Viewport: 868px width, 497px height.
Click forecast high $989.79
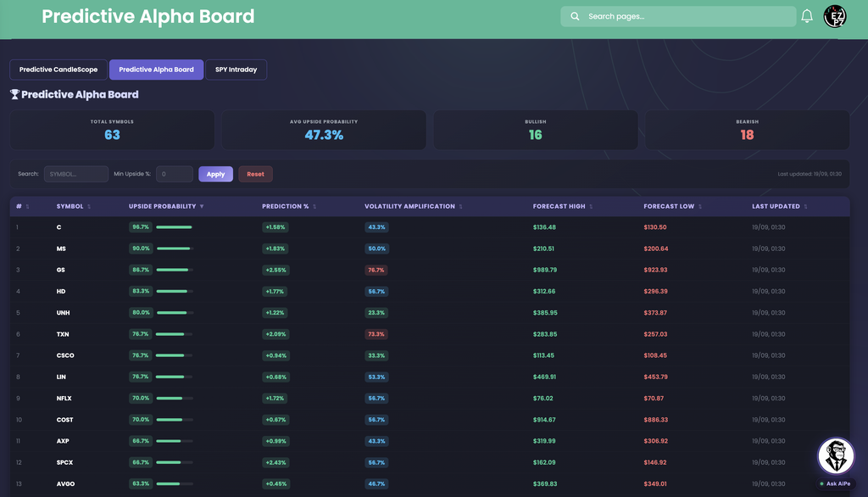(x=545, y=270)
